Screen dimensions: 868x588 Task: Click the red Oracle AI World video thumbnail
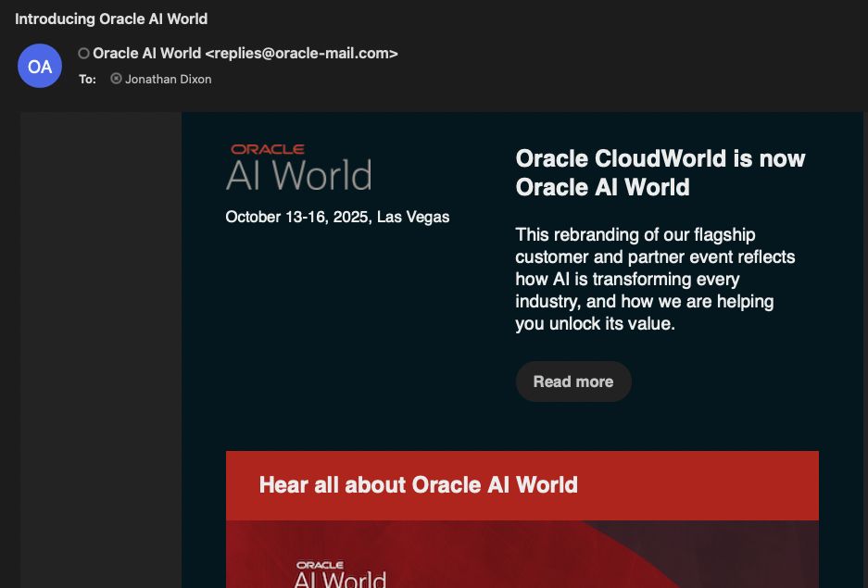pos(522,554)
